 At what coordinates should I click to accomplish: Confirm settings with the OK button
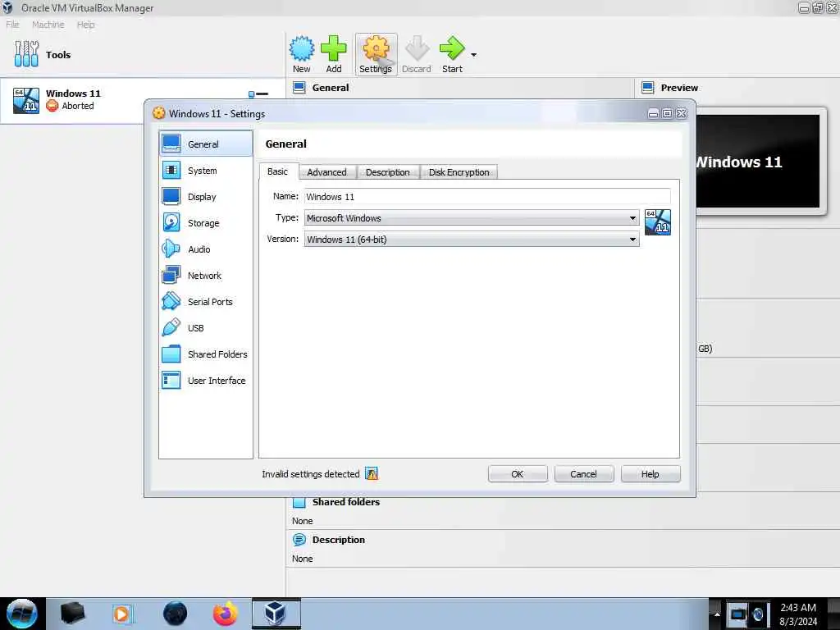pyautogui.click(x=518, y=474)
